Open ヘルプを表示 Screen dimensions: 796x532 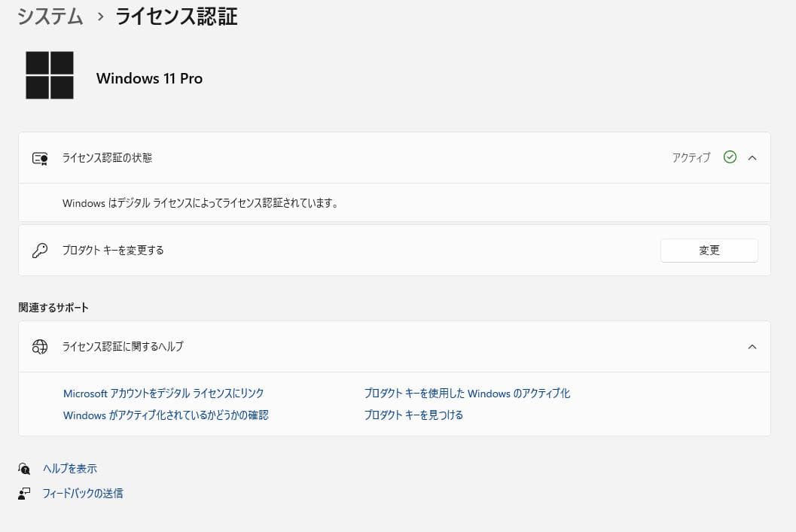click(x=69, y=468)
